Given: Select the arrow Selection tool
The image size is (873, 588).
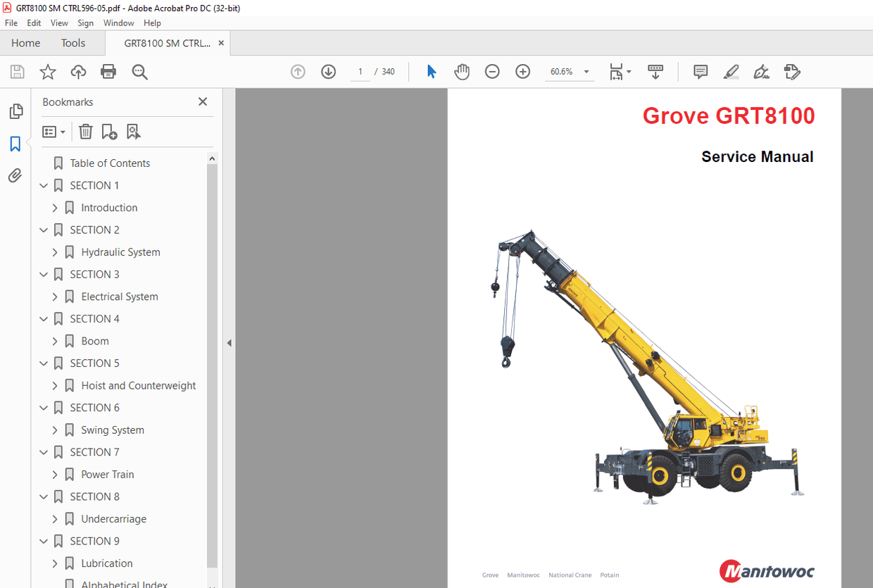Looking at the screenshot, I should tap(432, 72).
